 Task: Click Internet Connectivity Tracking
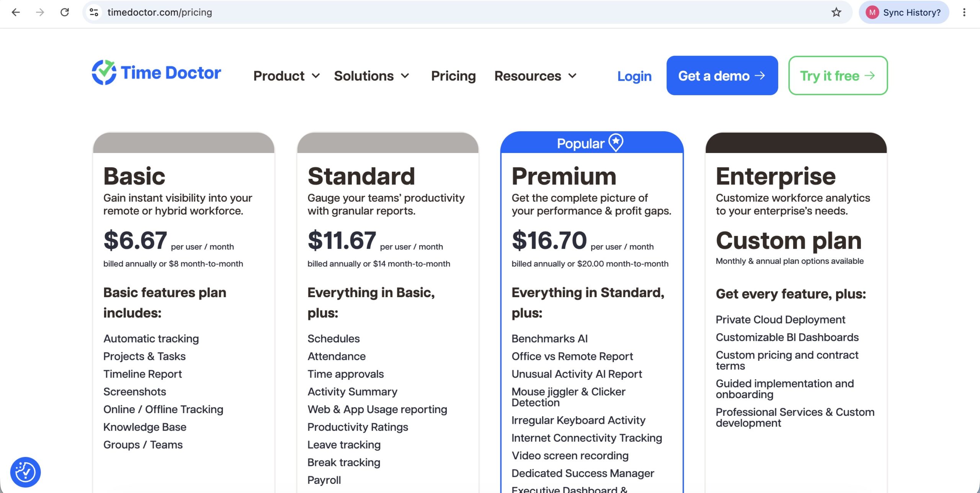(587, 438)
